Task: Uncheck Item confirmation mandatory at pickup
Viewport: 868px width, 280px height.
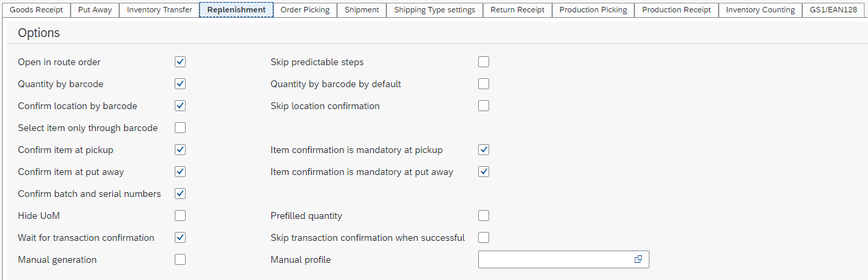Action: tap(484, 150)
